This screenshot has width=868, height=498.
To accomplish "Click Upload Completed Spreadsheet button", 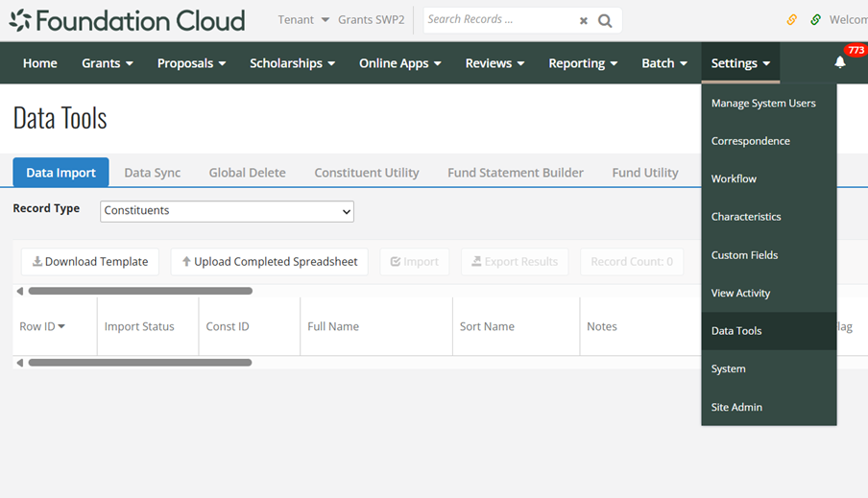I will pyautogui.click(x=270, y=262).
